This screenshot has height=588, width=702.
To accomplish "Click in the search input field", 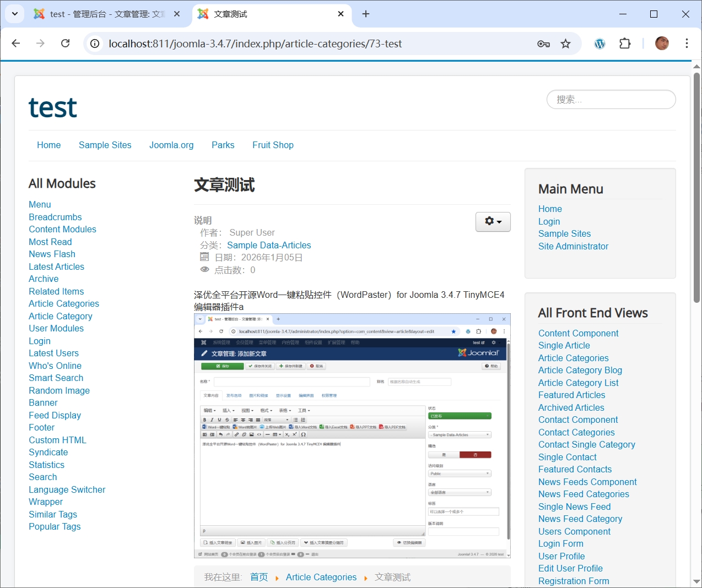I will point(611,100).
